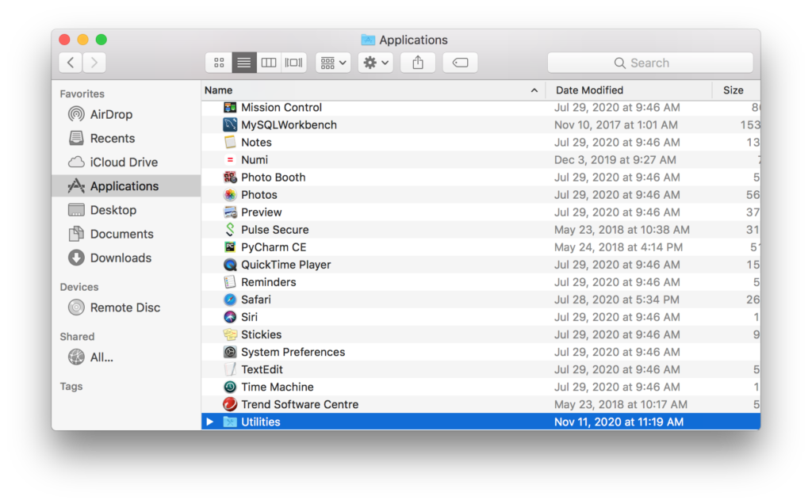Image resolution: width=812 pixels, height=504 pixels.
Task: Toggle the sort direction arrow in Name header
Action: [534, 90]
